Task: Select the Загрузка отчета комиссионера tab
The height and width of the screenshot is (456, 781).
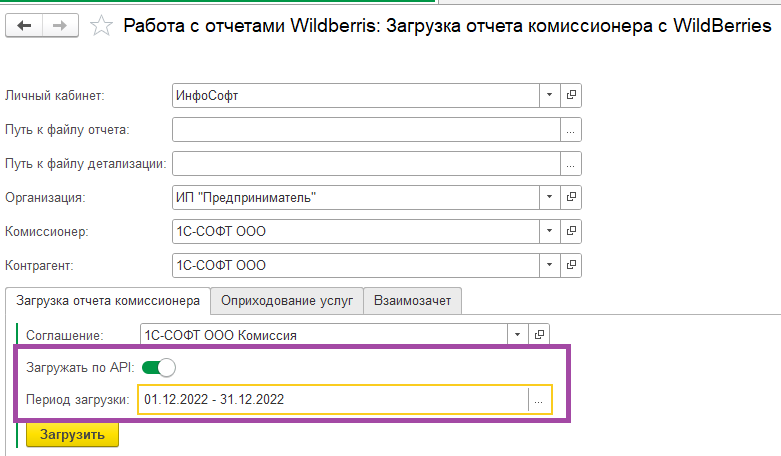Action: click(108, 301)
